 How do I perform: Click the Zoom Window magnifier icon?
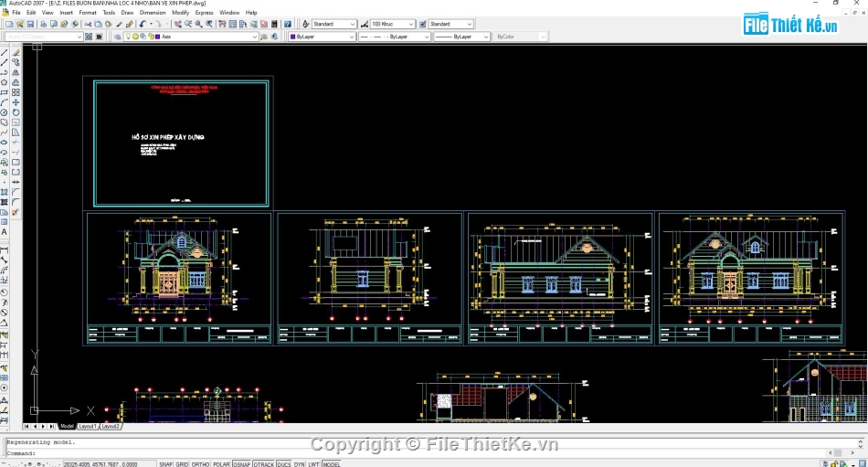click(x=199, y=24)
